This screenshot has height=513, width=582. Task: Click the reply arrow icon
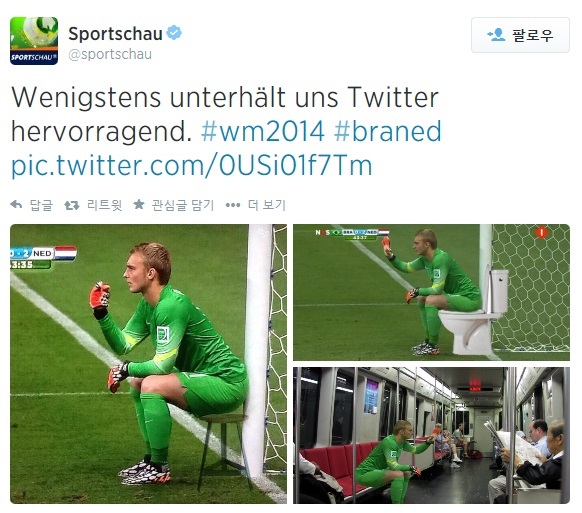(16, 204)
